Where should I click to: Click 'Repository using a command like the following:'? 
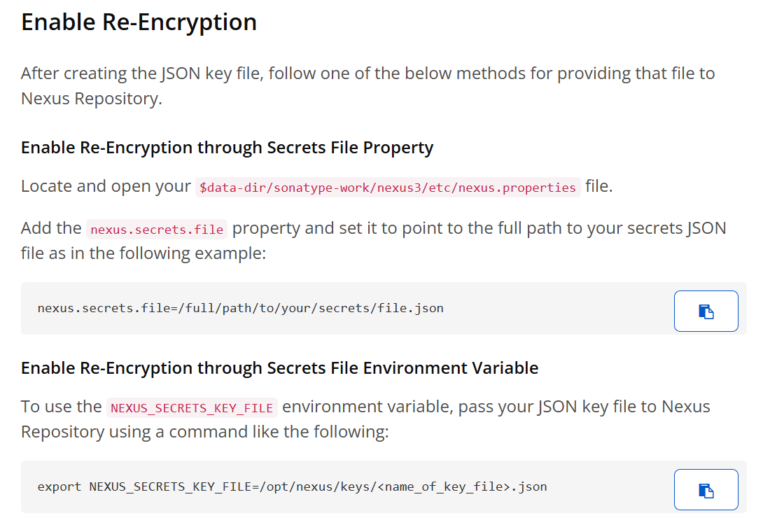(x=205, y=432)
